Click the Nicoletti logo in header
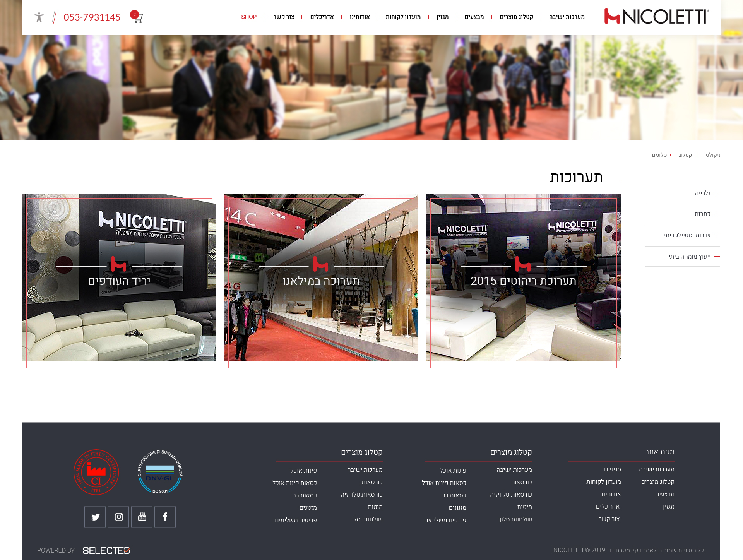The width and height of the screenshot is (743, 560). tap(656, 17)
